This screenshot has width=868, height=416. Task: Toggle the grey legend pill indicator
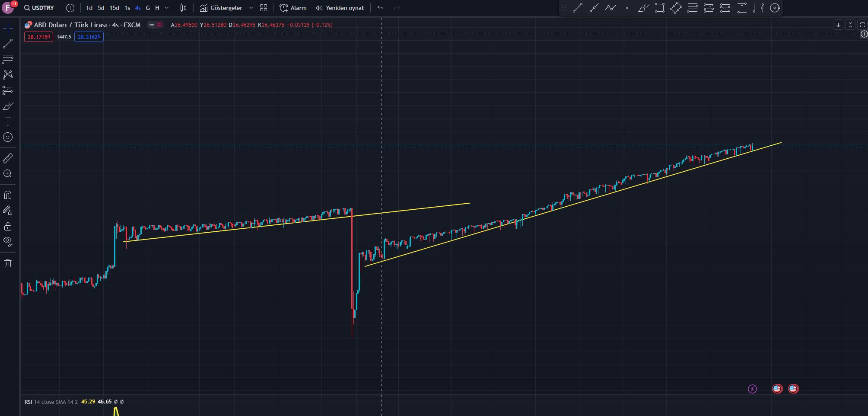coord(151,25)
